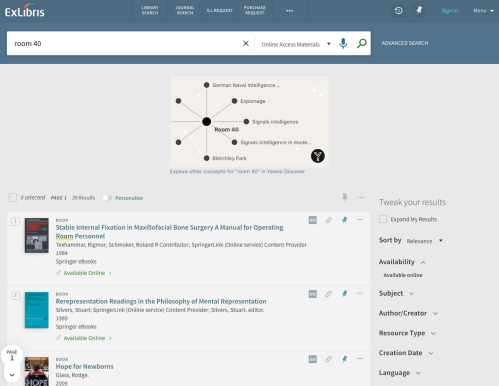499x386 pixels.
Task: Enable Expand My Results checkbox
Action: click(x=383, y=219)
